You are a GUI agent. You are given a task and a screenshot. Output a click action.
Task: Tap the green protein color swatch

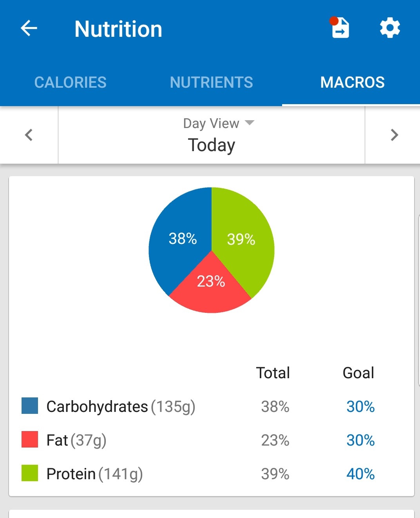coord(30,473)
